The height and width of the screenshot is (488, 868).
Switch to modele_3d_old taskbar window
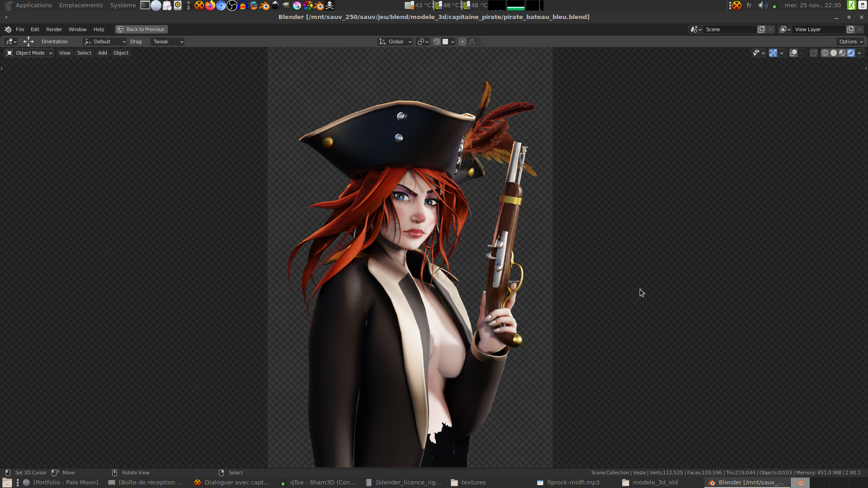[650, 483]
